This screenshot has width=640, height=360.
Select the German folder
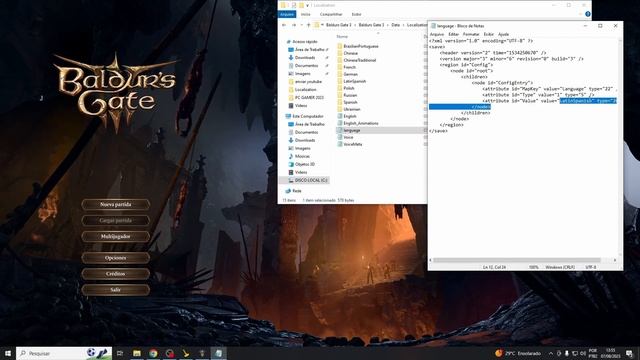(x=350, y=74)
